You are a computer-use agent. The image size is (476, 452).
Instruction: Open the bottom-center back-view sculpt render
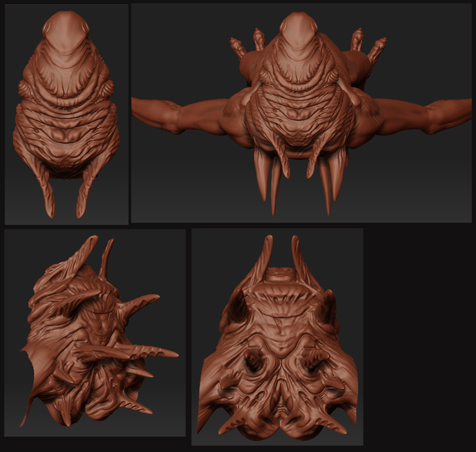[x=278, y=337]
